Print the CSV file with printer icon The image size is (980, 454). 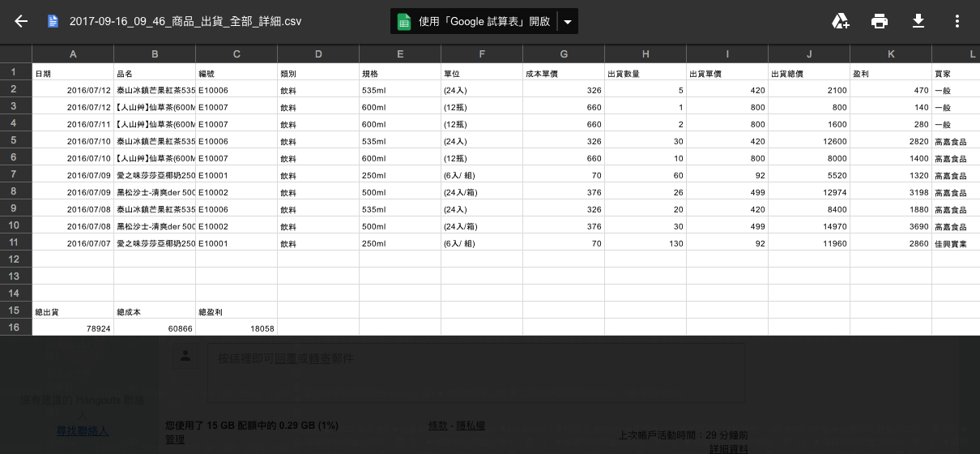[880, 22]
